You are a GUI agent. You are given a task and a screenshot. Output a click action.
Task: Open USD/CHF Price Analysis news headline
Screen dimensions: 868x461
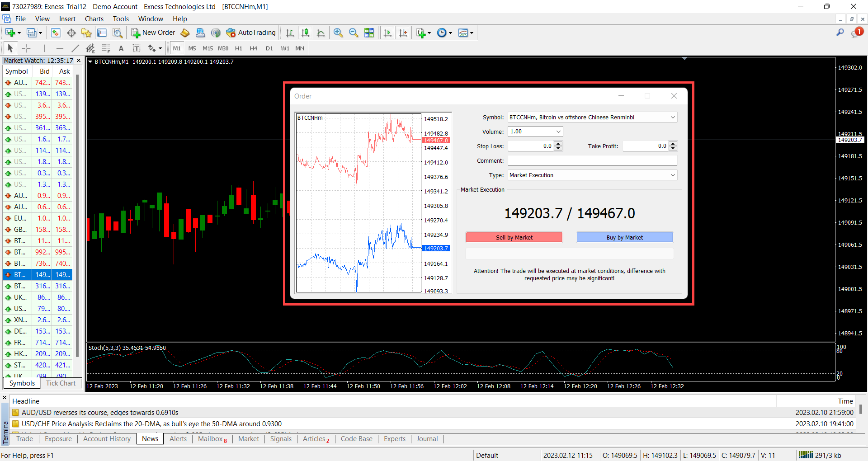point(151,424)
